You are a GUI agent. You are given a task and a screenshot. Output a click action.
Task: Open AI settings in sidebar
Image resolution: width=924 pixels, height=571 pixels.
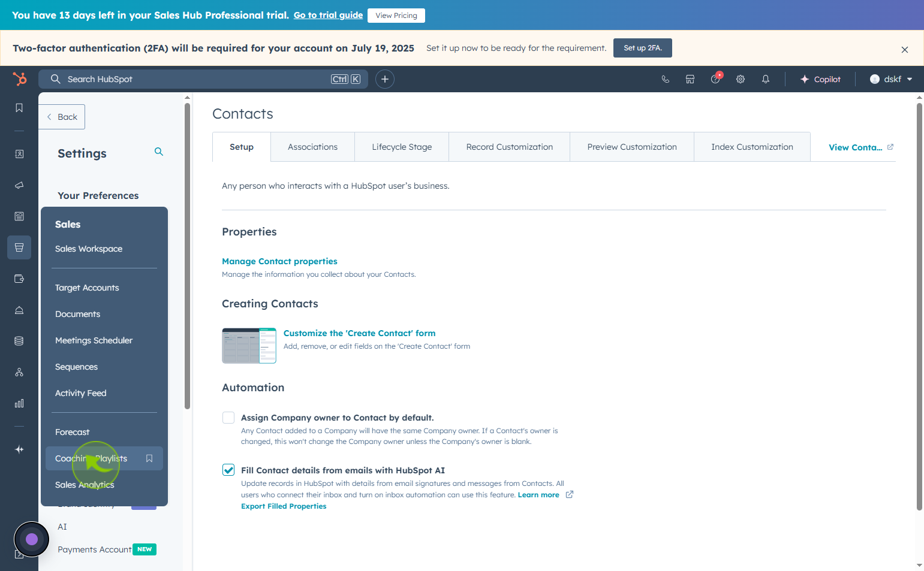[62, 527]
